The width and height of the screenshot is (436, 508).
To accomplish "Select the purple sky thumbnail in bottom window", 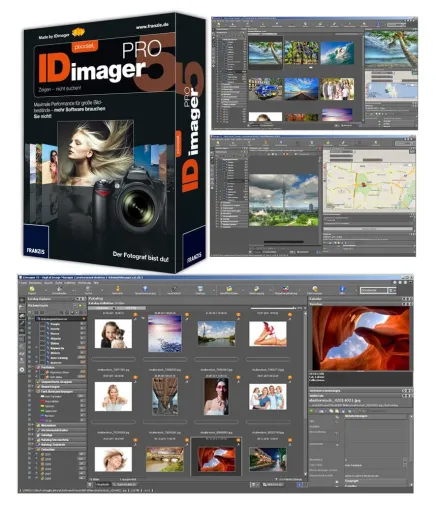I will point(165,334).
